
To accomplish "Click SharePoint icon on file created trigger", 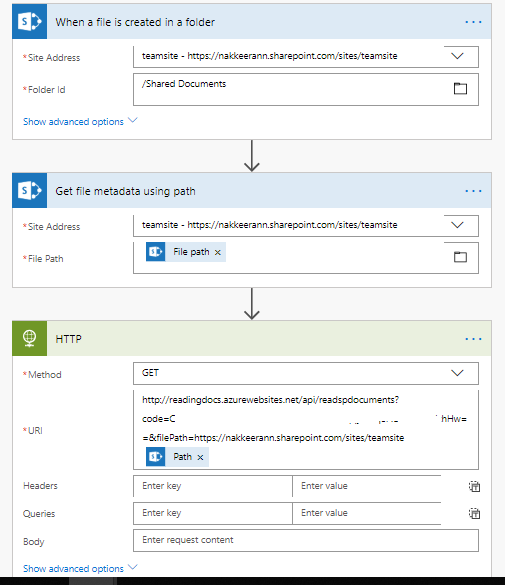I will click(29, 22).
